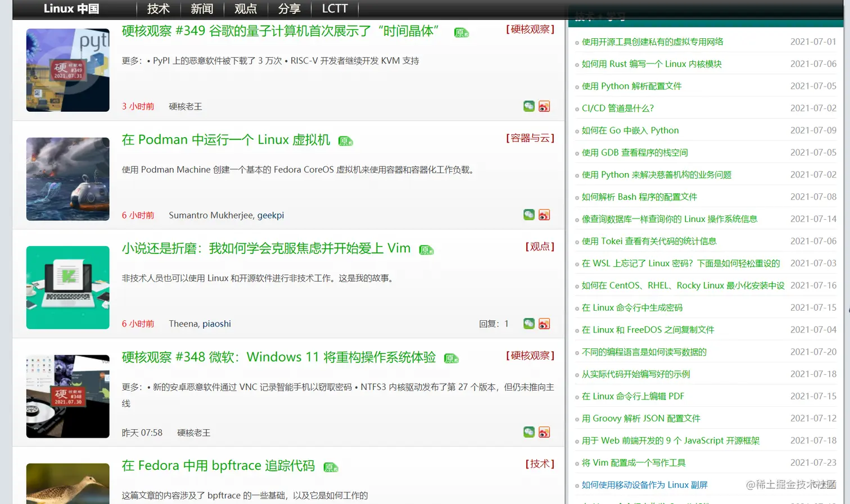850x504 pixels.
Task: Open the Podman article thumbnail image
Action: (x=68, y=179)
